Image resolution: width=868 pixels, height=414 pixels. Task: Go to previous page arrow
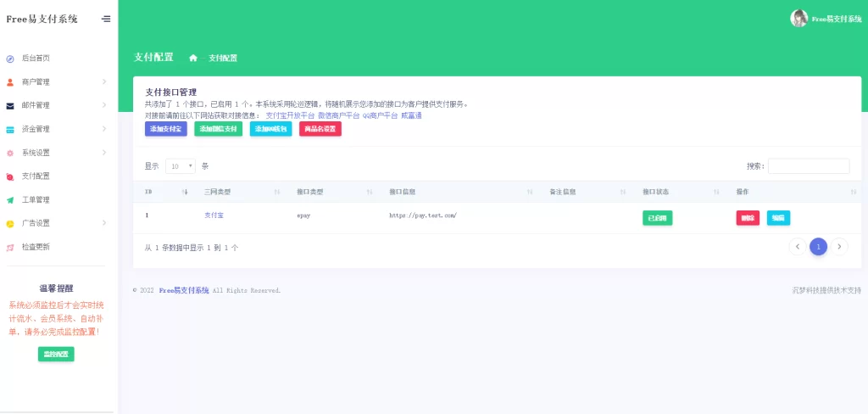coord(797,247)
